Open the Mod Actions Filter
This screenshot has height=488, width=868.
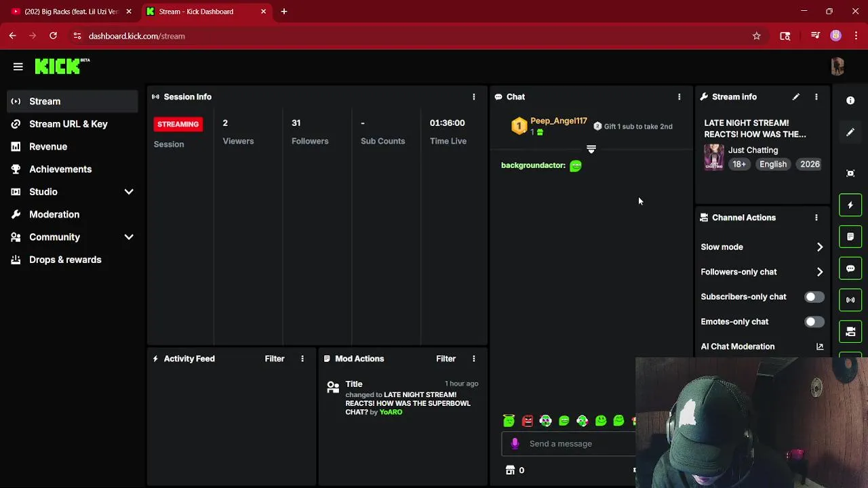pyautogui.click(x=446, y=359)
